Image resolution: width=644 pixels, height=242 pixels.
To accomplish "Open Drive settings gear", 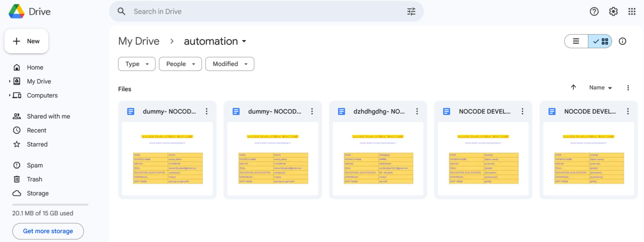I will click(x=613, y=12).
